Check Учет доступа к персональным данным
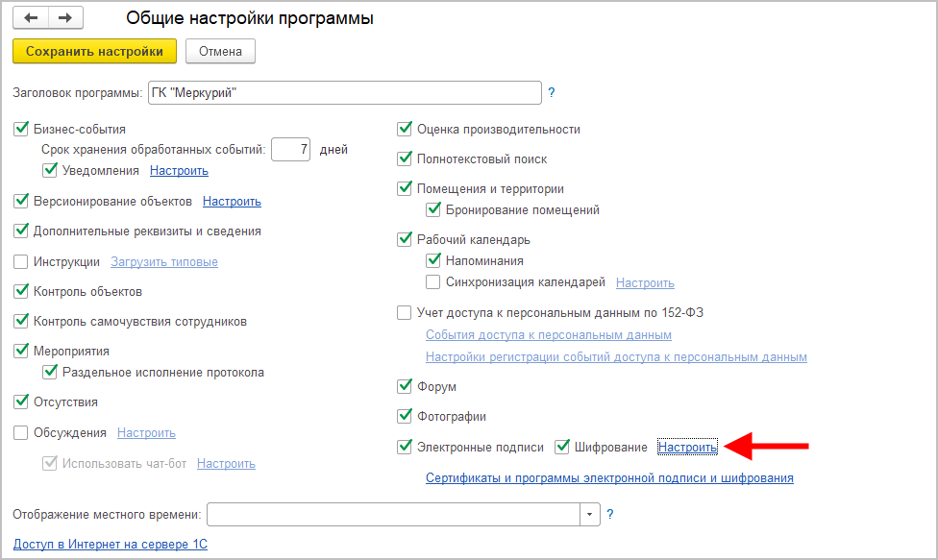 pyautogui.click(x=405, y=312)
